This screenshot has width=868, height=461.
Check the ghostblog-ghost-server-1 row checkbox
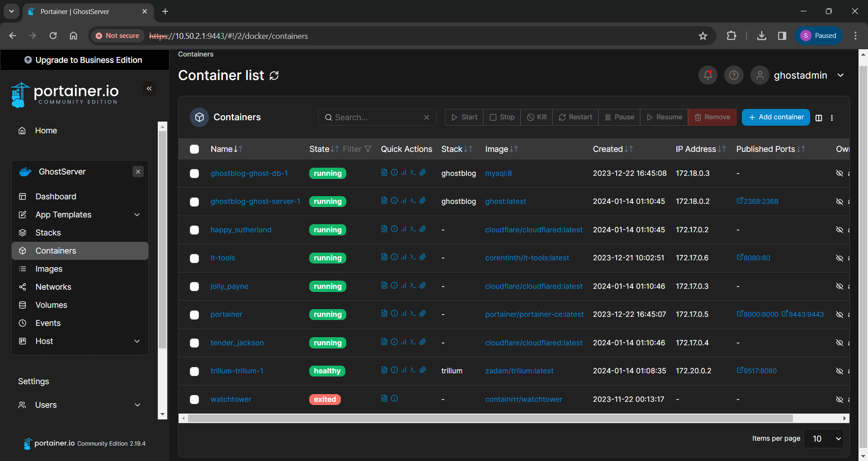pyautogui.click(x=194, y=202)
